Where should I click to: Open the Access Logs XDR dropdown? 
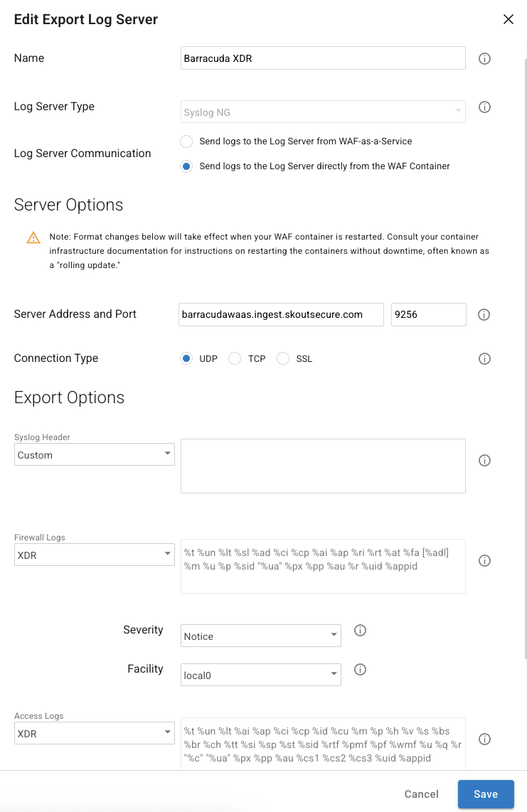(x=95, y=733)
